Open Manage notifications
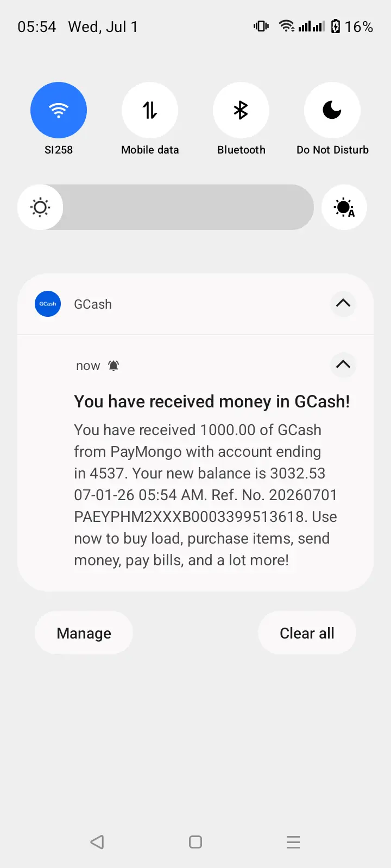The width and height of the screenshot is (391, 868). tap(84, 633)
